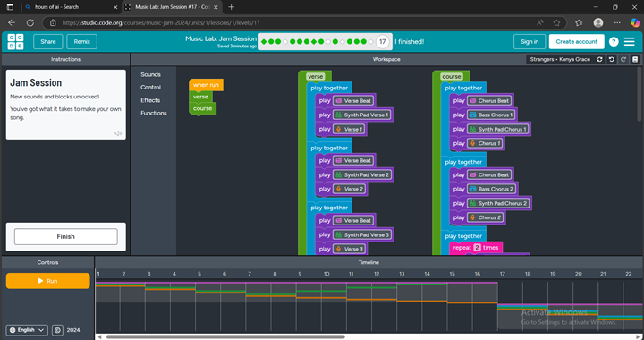Redo the workspace change
644x340 pixels.
coord(623,60)
